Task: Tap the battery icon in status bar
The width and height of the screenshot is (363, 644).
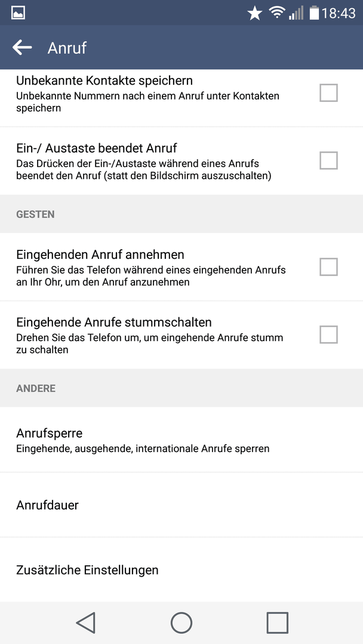Action: 314,13
